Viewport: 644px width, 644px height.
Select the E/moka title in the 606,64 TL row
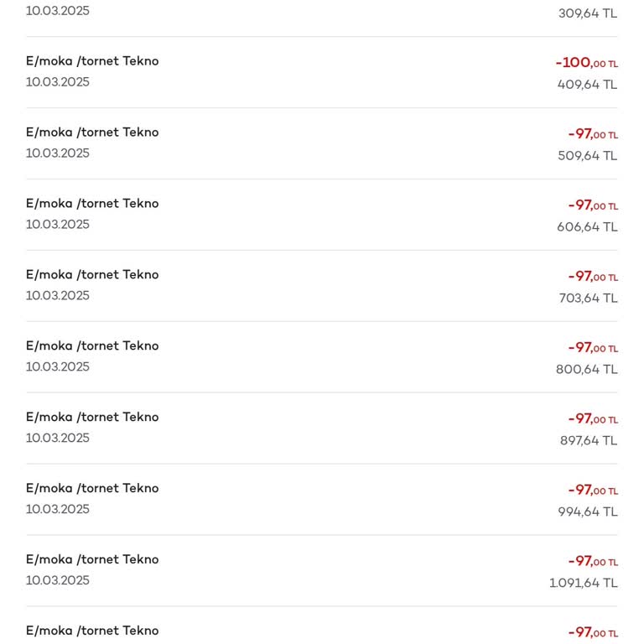[x=92, y=204]
